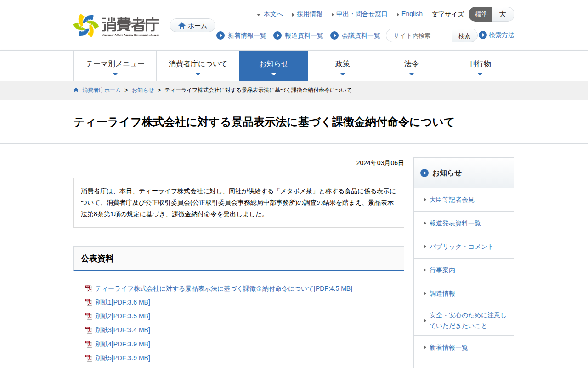The width and height of the screenshot is (588, 368).
Task: Click the arrow icon beside 新着情報一覧 in header
Action: point(220,35)
